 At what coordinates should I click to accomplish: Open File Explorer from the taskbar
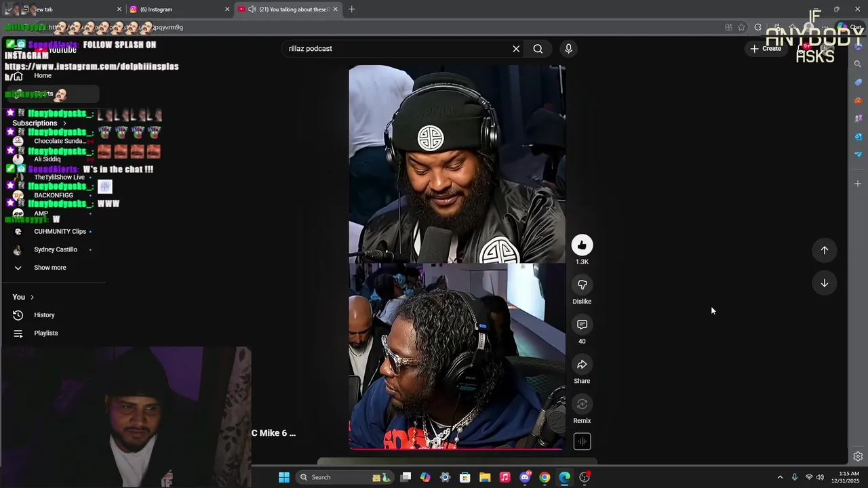click(485, 477)
